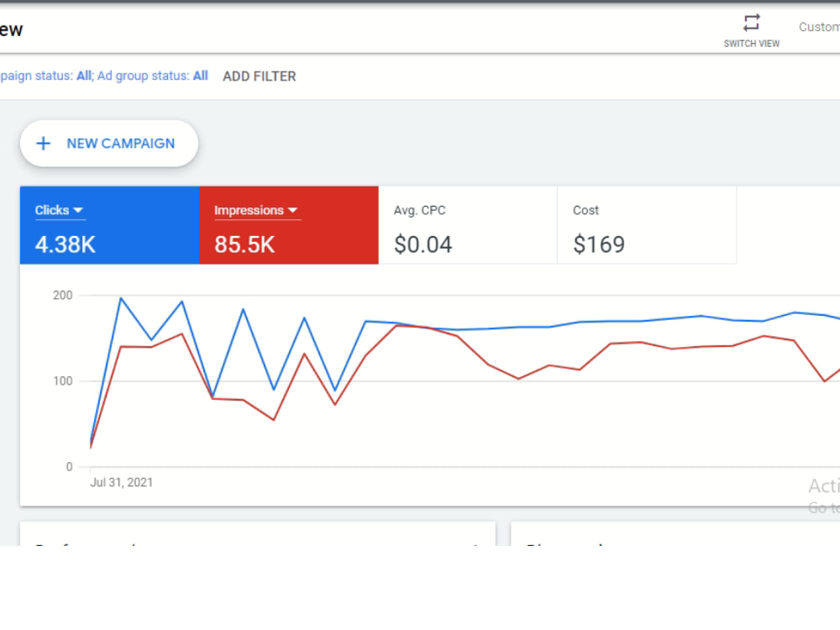Click the 100 y-axis label
The width and height of the screenshot is (840, 630).
coord(63,381)
